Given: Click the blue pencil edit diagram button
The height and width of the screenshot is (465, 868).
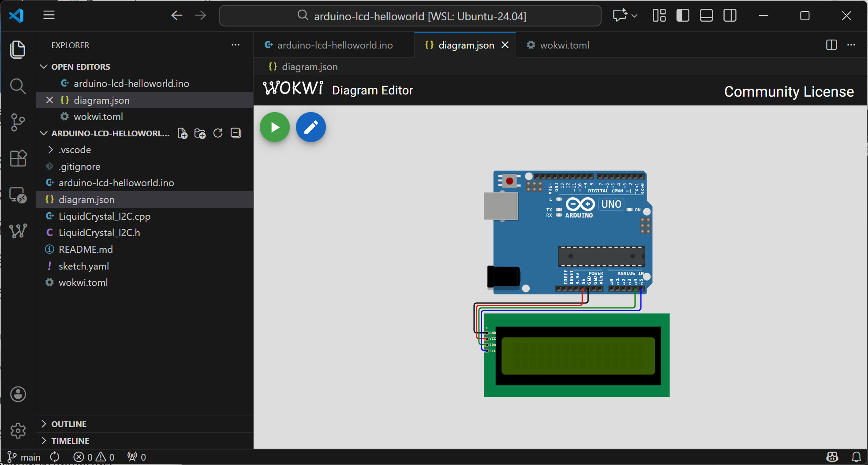Looking at the screenshot, I should pyautogui.click(x=311, y=127).
